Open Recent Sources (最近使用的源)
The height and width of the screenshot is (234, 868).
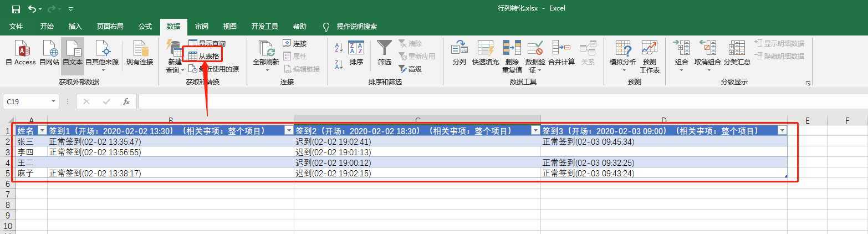click(x=213, y=69)
